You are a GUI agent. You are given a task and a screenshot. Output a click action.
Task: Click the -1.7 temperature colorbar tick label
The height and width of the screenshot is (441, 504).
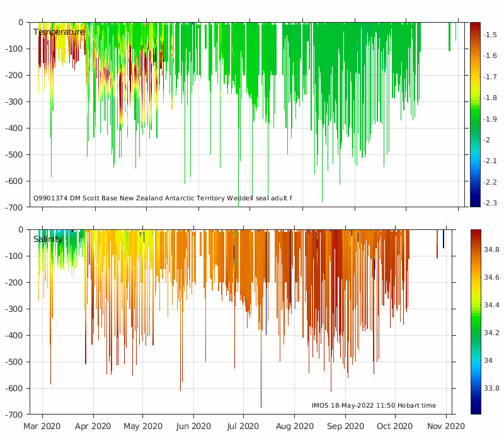pyautogui.click(x=490, y=77)
